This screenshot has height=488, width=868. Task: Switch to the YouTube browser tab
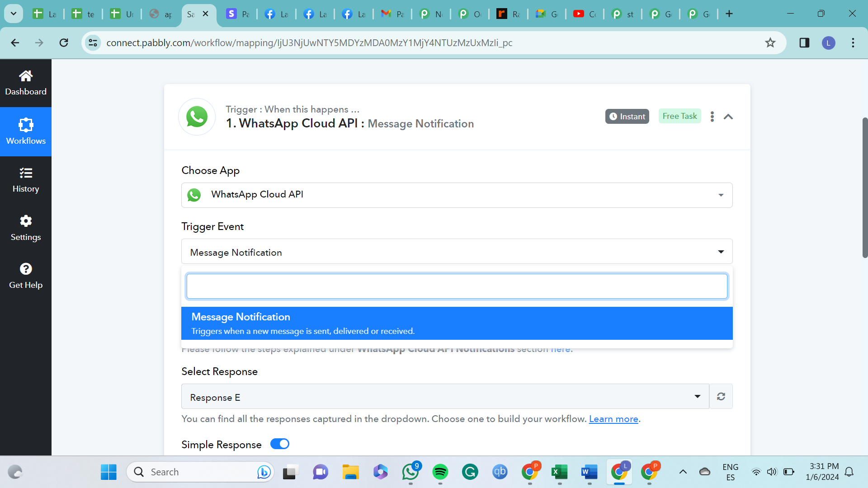coord(585,14)
